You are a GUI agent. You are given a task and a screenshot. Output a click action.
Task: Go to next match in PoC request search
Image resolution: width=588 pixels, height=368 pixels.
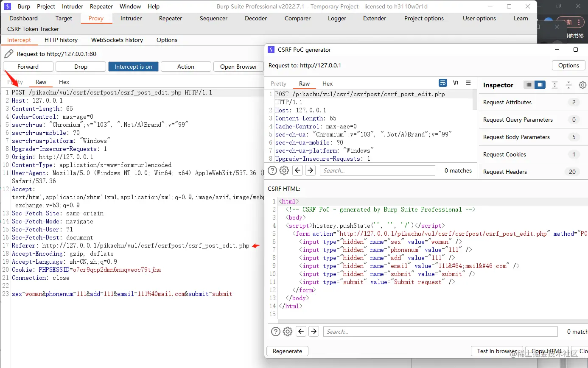[x=311, y=170]
